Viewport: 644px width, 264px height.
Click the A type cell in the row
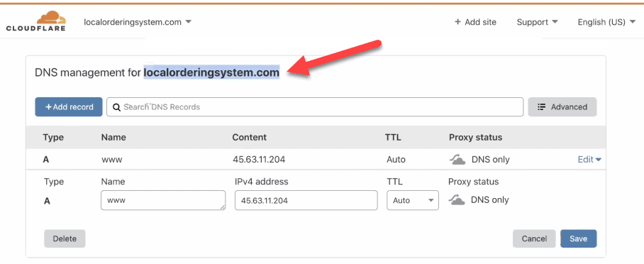[x=46, y=160]
